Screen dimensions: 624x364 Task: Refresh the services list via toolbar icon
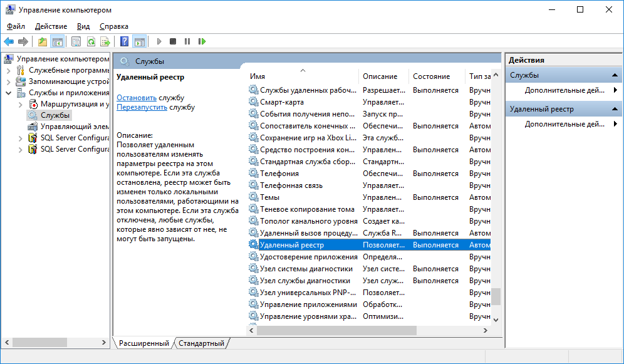(x=91, y=41)
